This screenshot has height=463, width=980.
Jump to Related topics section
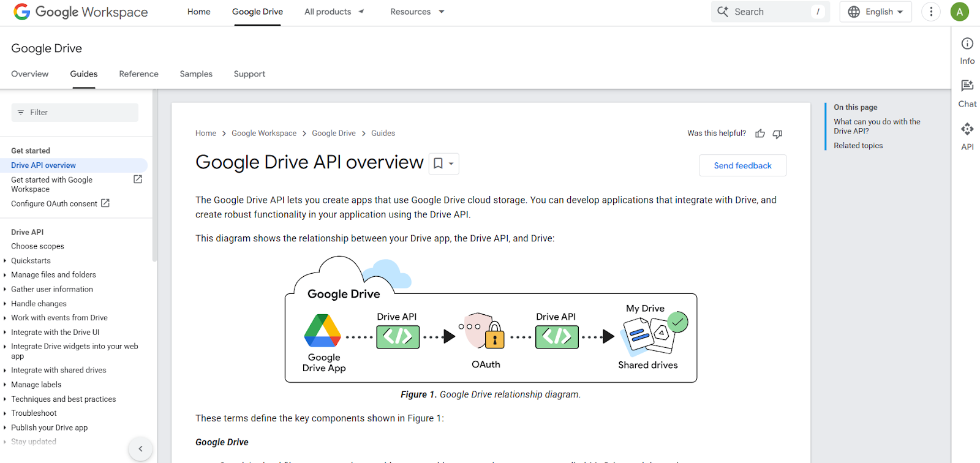(858, 146)
